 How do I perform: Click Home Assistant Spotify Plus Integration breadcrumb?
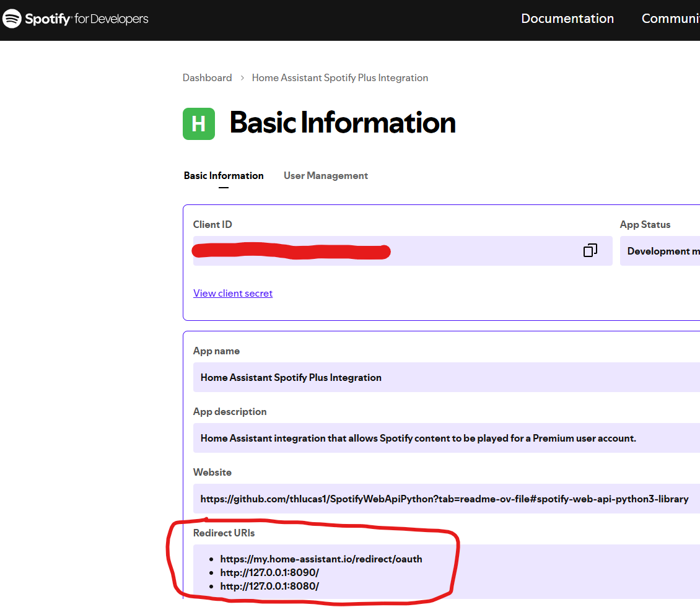tap(339, 77)
